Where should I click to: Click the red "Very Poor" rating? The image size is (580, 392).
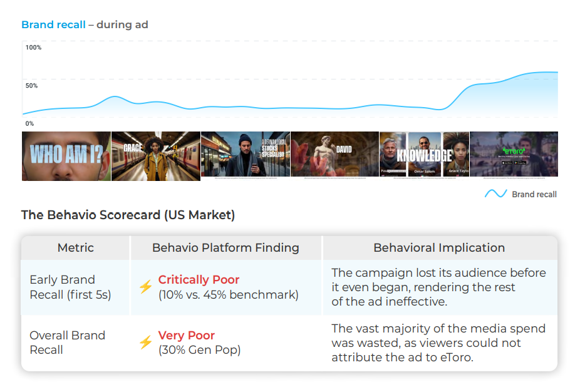pos(186,335)
